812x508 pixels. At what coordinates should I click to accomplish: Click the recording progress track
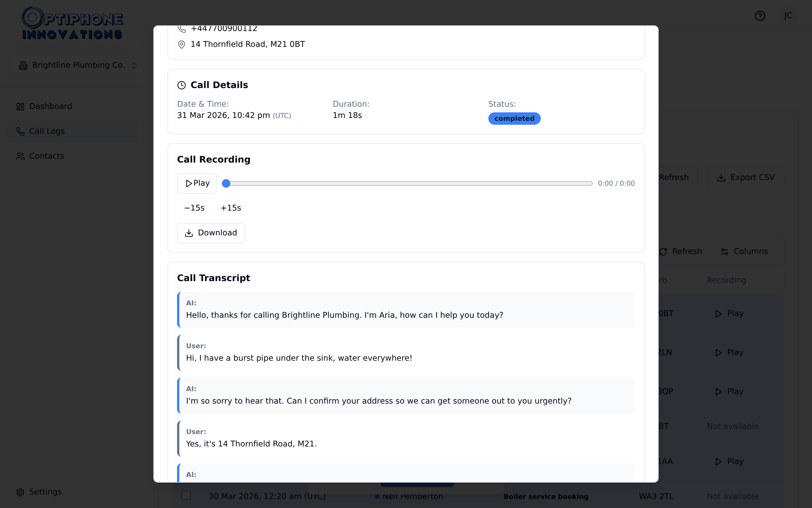407,183
